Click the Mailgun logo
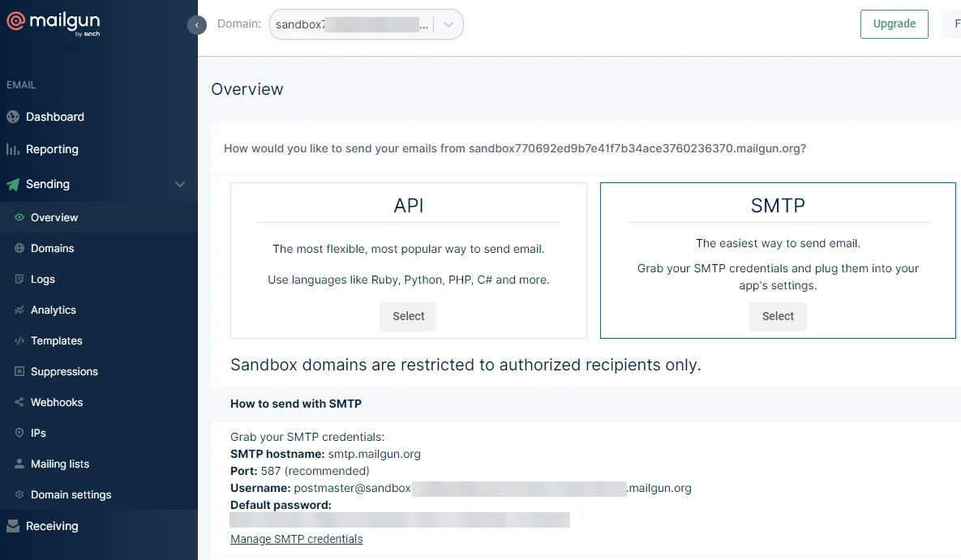This screenshot has height=560, width=961. [x=53, y=23]
